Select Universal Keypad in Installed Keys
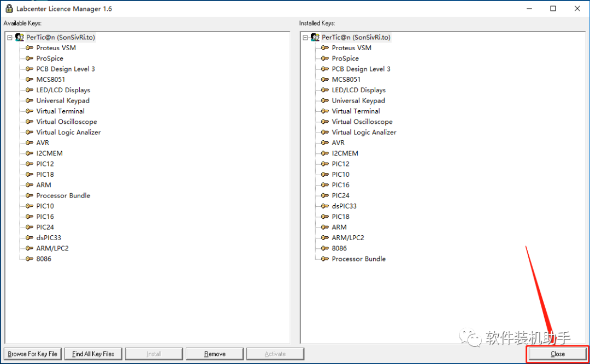The height and width of the screenshot is (364, 590). pos(358,100)
